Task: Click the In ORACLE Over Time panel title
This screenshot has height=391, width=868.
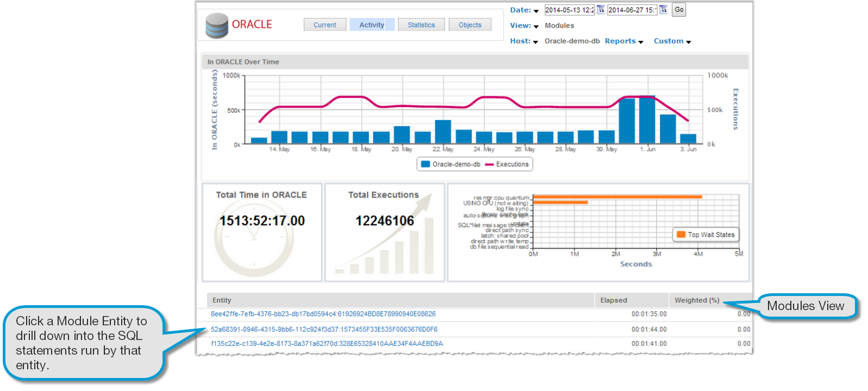Action: point(243,62)
